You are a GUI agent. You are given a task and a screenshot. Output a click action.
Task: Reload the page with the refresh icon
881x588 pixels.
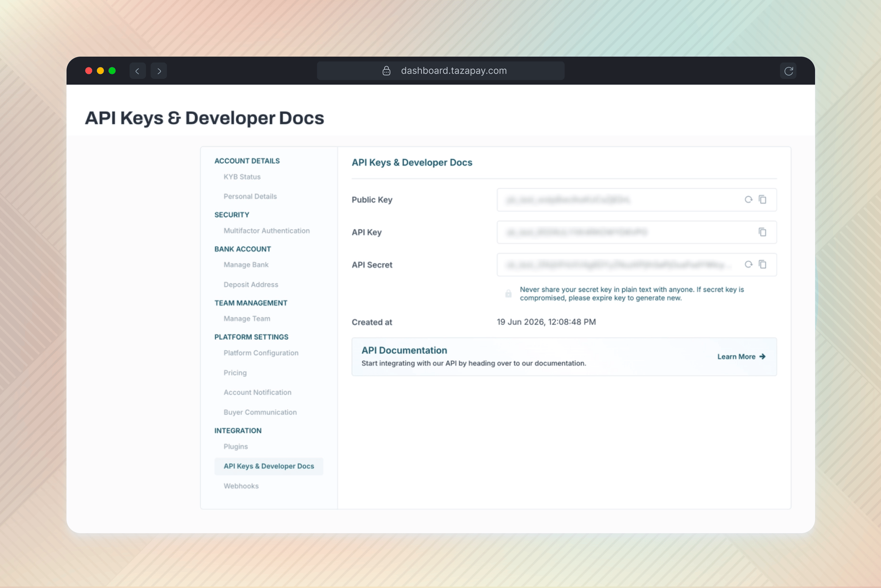pos(788,71)
